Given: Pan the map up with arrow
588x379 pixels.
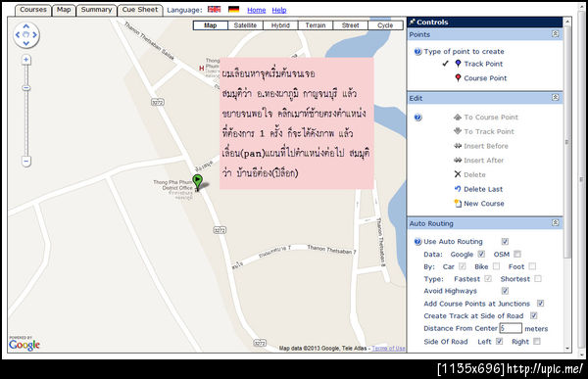Looking at the screenshot, I should pyautogui.click(x=25, y=26).
